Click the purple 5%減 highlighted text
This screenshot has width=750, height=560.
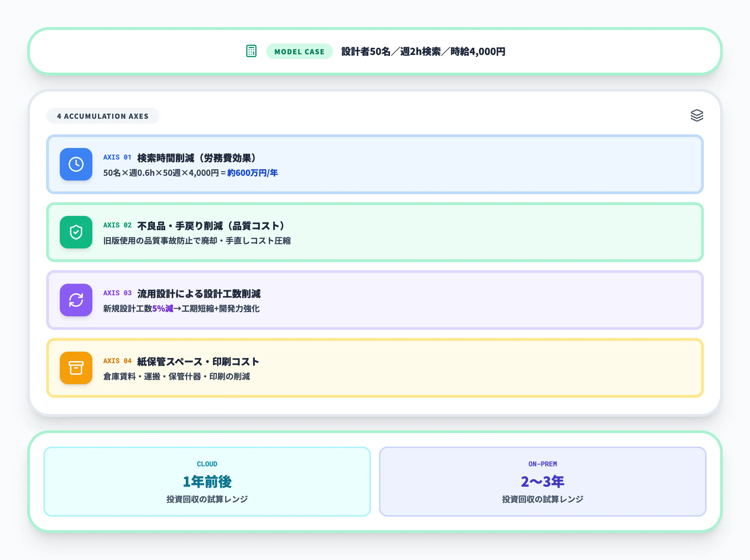click(x=162, y=309)
